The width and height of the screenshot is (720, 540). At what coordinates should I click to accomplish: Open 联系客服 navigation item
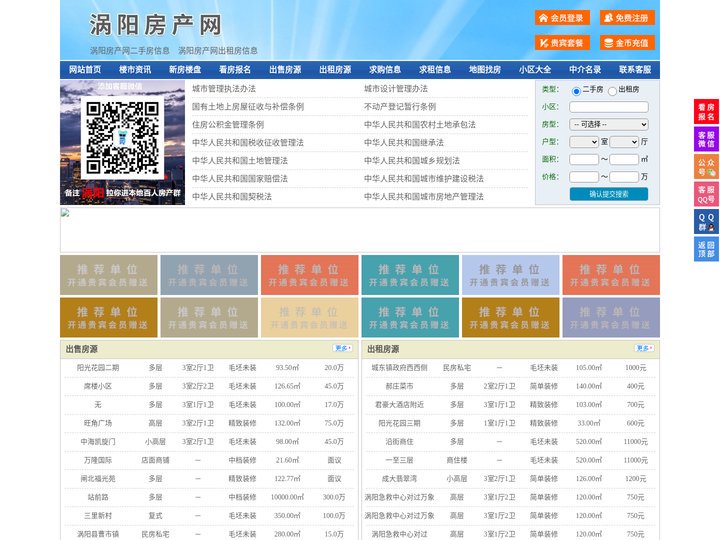635,70
